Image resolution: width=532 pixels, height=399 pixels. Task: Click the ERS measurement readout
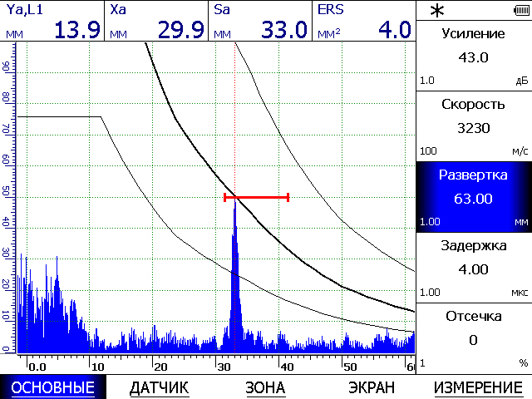click(363, 21)
